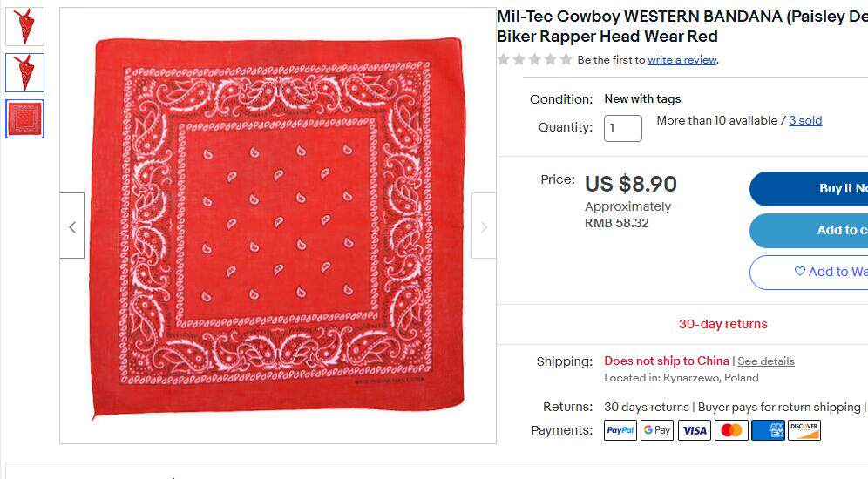Show the previous product image with left arrow
The height and width of the screenshot is (479, 868).
(x=72, y=226)
